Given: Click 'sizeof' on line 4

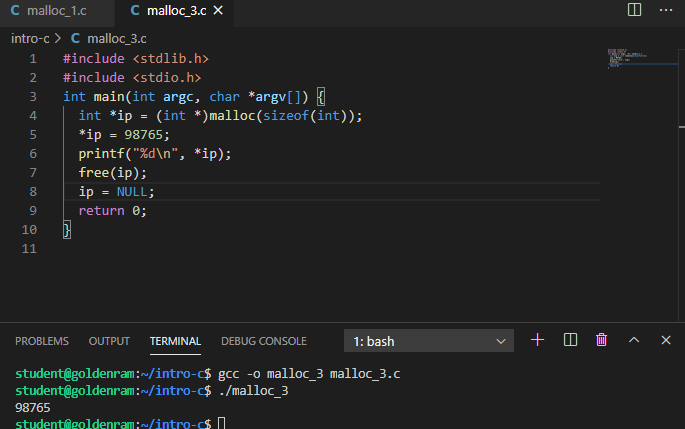Looking at the screenshot, I should [x=286, y=116].
